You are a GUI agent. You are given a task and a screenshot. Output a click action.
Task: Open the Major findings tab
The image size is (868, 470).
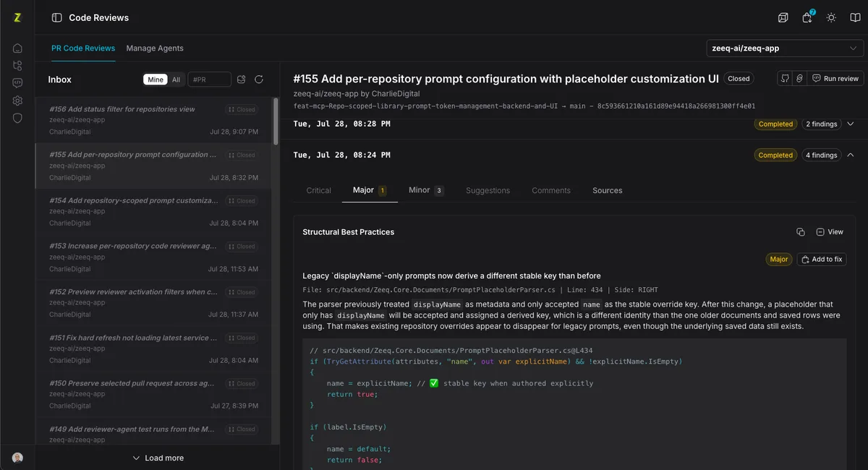(x=370, y=190)
